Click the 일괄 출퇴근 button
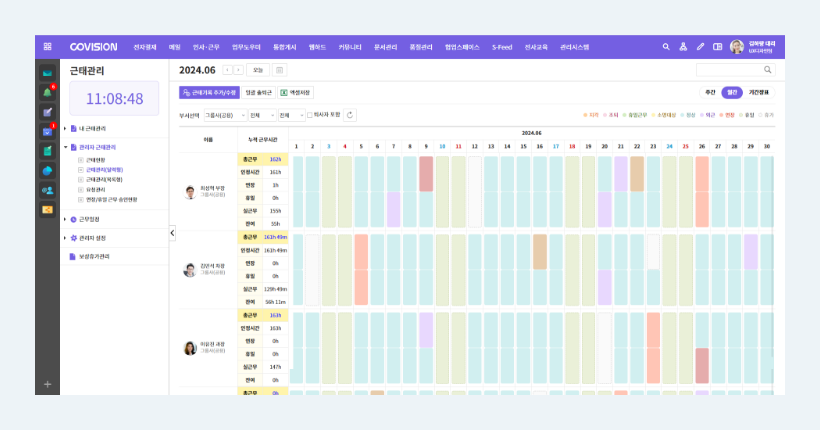 pos(259,93)
